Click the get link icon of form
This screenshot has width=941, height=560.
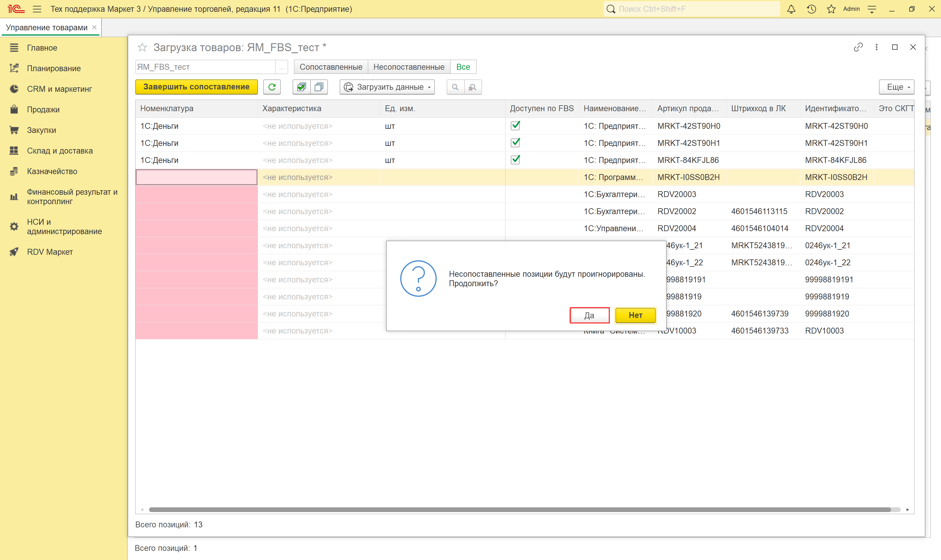point(858,47)
